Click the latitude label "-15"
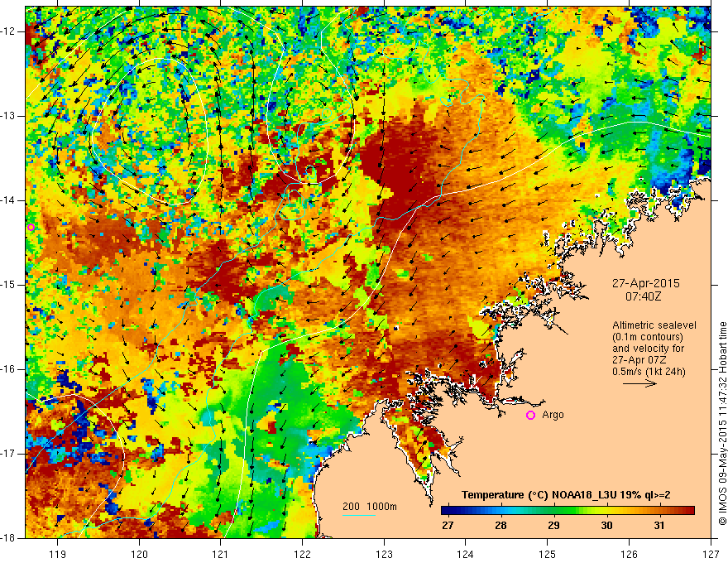728x563 pixels. click(x=8, y=285)
